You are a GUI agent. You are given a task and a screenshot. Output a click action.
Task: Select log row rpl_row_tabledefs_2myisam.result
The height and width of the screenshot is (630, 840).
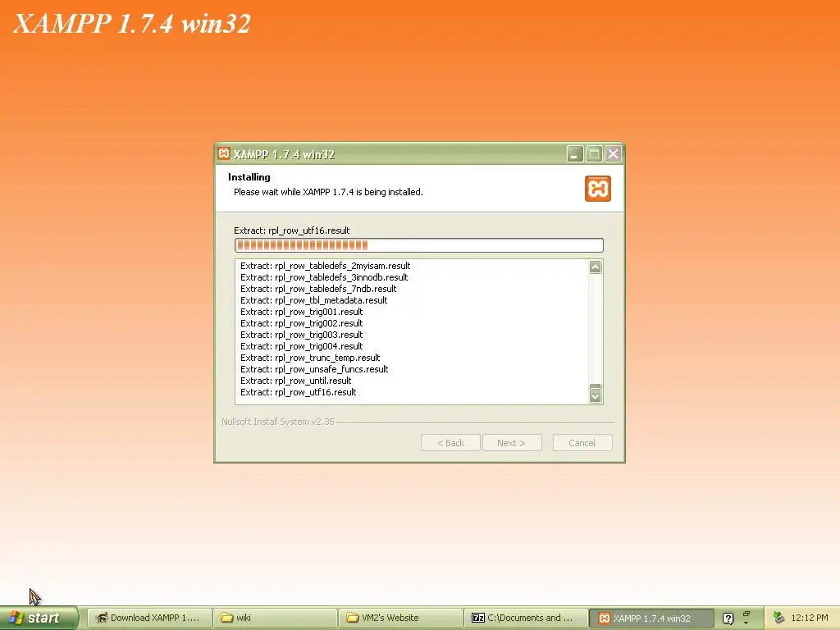click(325, 266)
